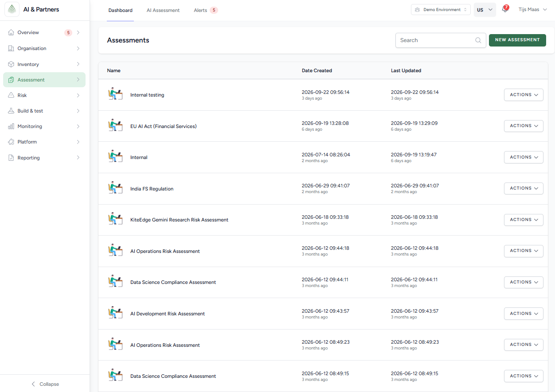Click the New Assessment button
This screenshot has width=555, height=392.
click(517, 40)
